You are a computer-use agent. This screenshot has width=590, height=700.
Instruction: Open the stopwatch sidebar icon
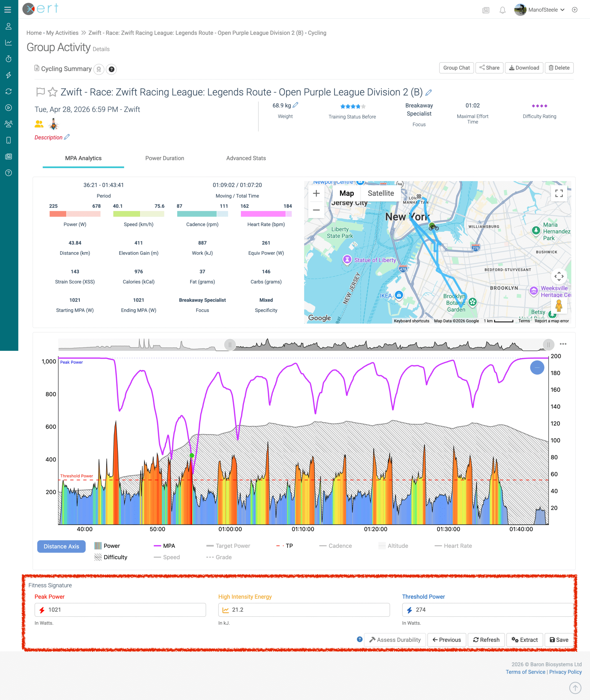[x=9, y=59]
